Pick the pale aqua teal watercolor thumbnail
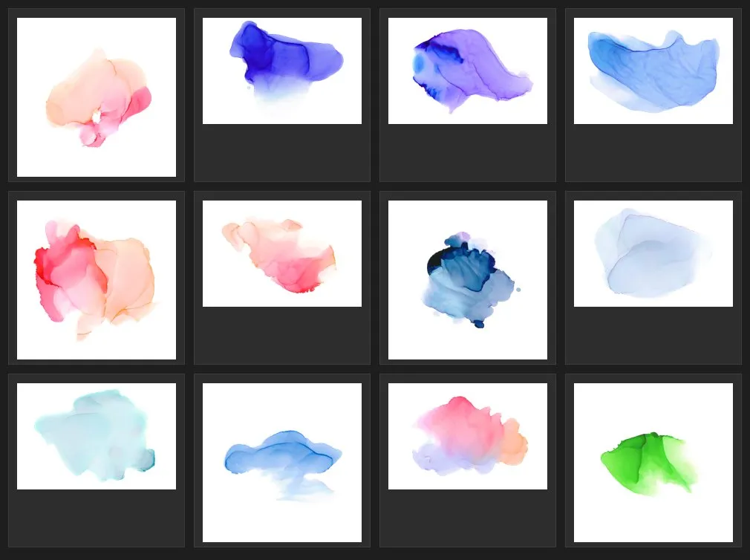The height and width of the screenshot is (560, 750). pyautogui.click(x=97, y=436)
